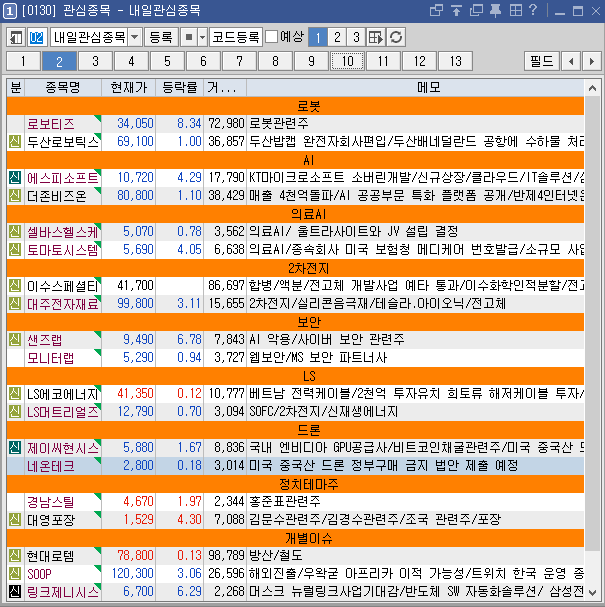The width and height of the screenshot is (605, 607).
Task: Click the 로봇 orange section header
Action: click(295, 106)
